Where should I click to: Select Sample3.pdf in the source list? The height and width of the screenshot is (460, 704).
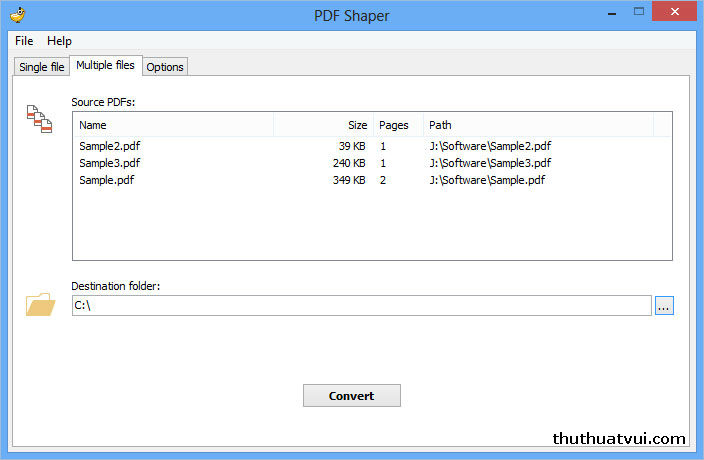tap(110, 163)
